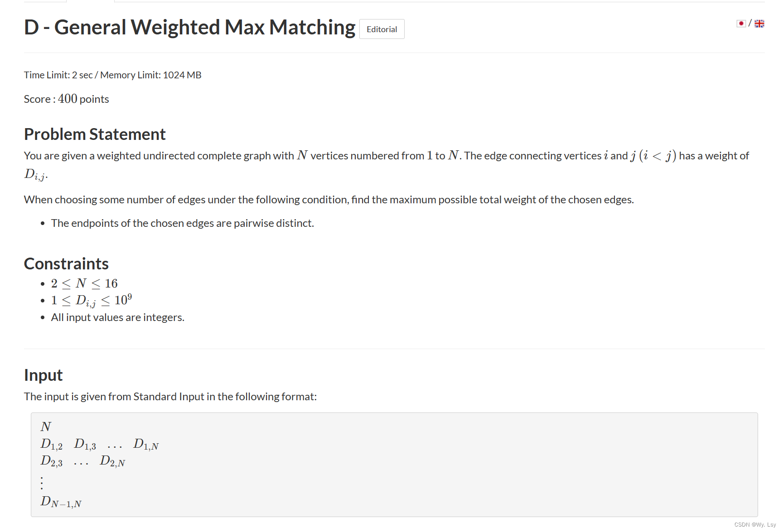Click the constraint 2 ≤ N ≤ 16

tap(84, 283)
